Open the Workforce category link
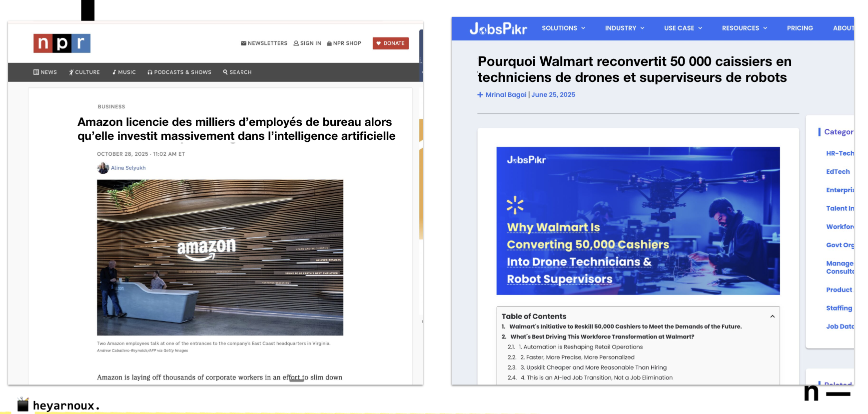The height and width of the screenshot is (414, 868). point(840,227)
